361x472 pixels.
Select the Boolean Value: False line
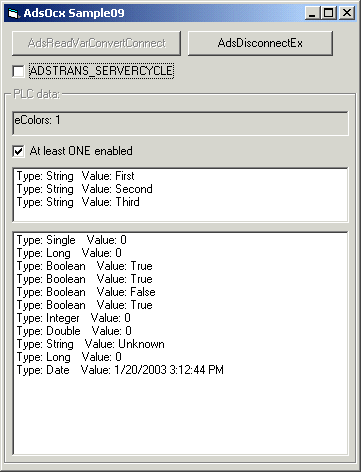[x=86, y=292]
